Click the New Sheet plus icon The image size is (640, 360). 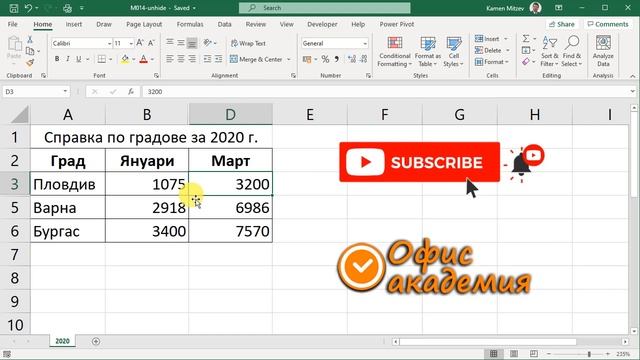tap(96, 341)
